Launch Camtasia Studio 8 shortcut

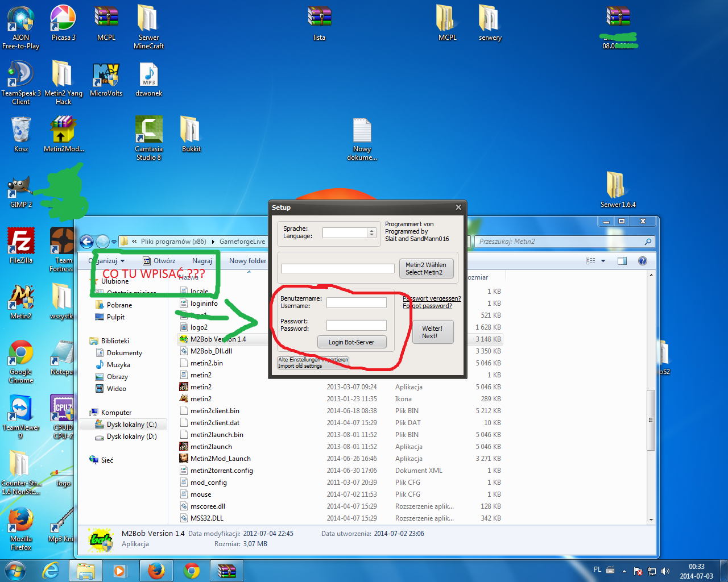(x=148, y=139)
